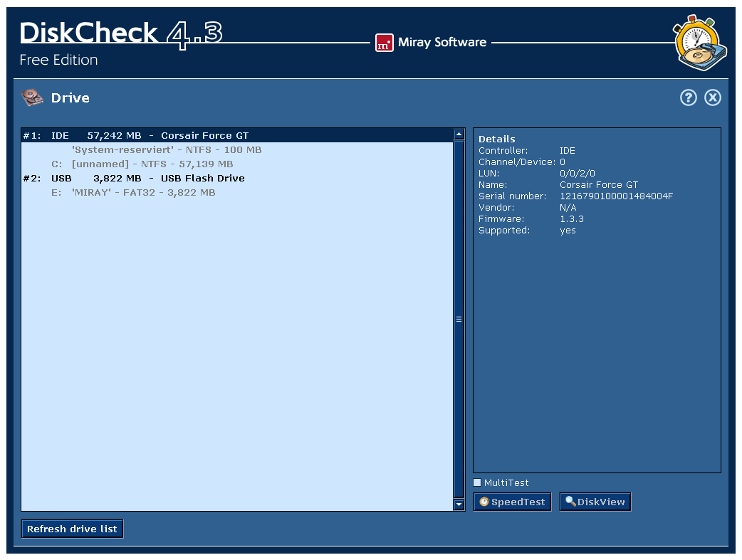Image resolution: width=742 pixels, height=560 pixels.
Task: Click the firmware value 1.3.3
Action: tap(572, 219)
